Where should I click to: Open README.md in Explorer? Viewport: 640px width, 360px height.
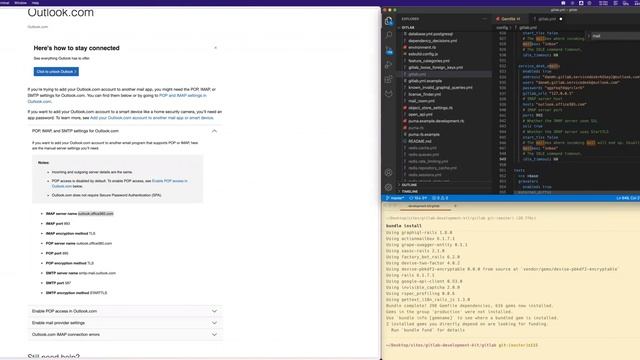coord(420,141)
